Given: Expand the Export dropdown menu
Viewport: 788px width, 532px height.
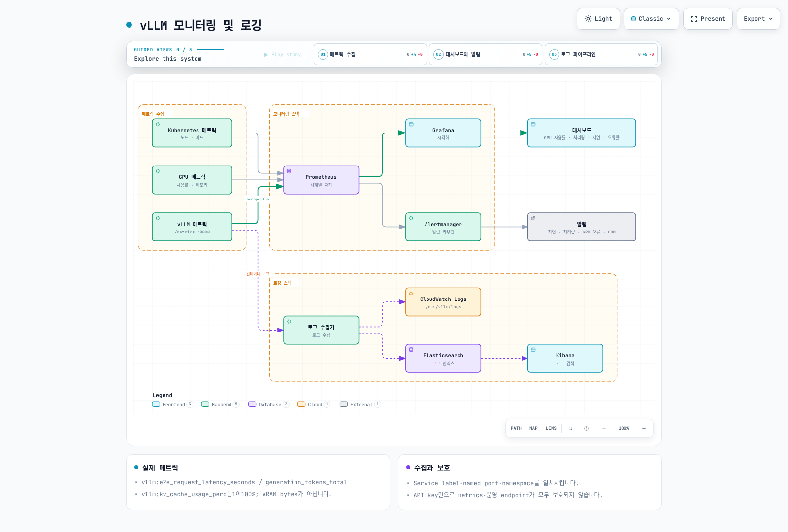Looking at the screenshot, I should tap(758, 19).
